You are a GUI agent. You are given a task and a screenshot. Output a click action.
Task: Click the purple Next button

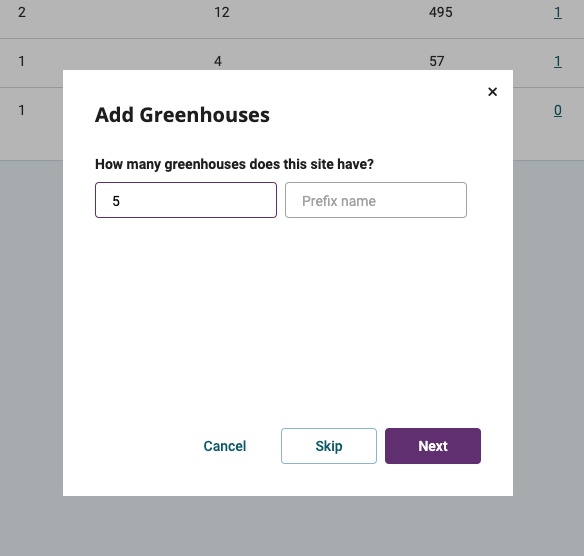point(433,446)
